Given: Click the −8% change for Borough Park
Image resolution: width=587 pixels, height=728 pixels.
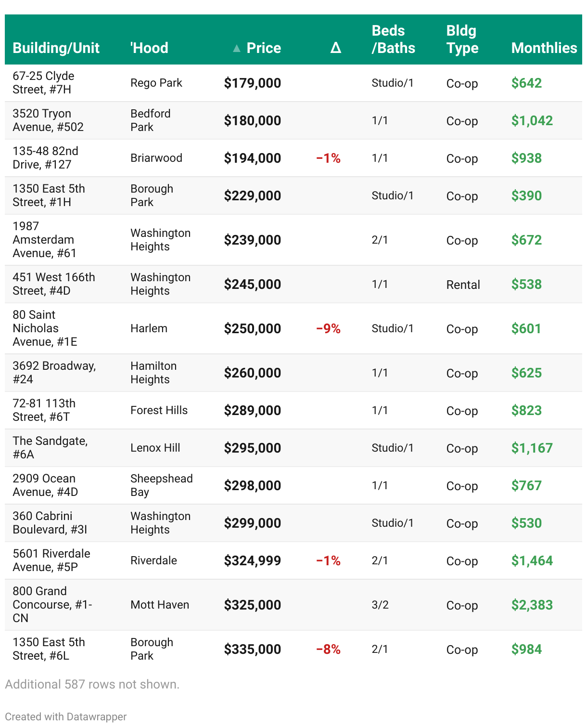Looking at the screenshot, I should click(x=328, y=649).
